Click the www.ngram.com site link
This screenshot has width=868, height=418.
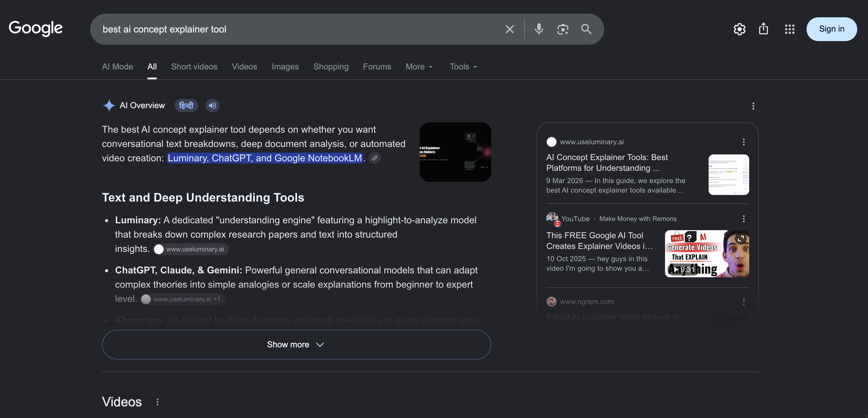coord(587,302)
